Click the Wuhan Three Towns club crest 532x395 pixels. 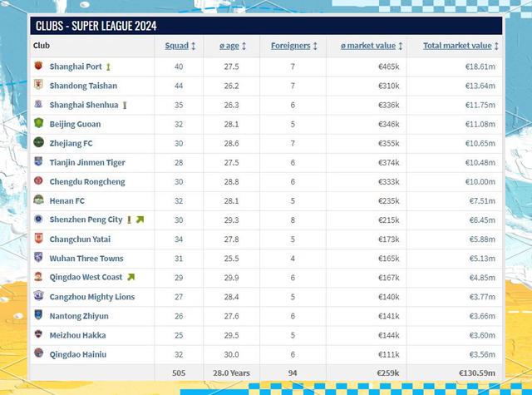point(38,257)
